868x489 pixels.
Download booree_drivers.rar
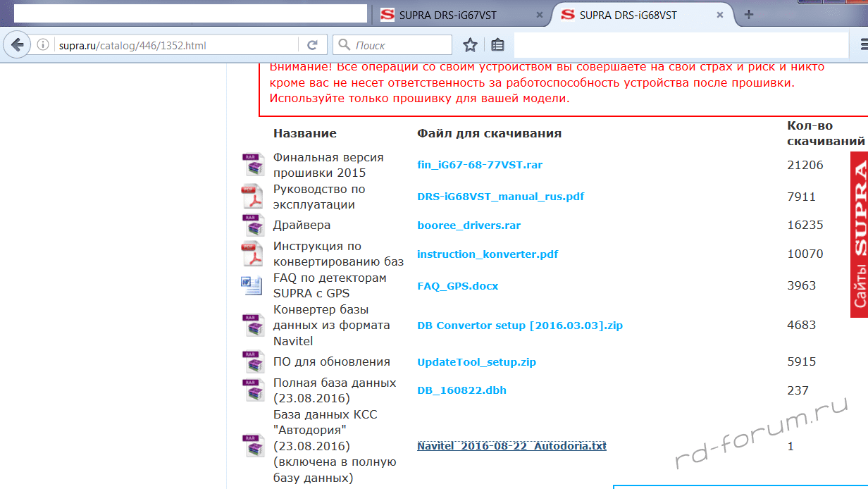(x=469, y=225)
